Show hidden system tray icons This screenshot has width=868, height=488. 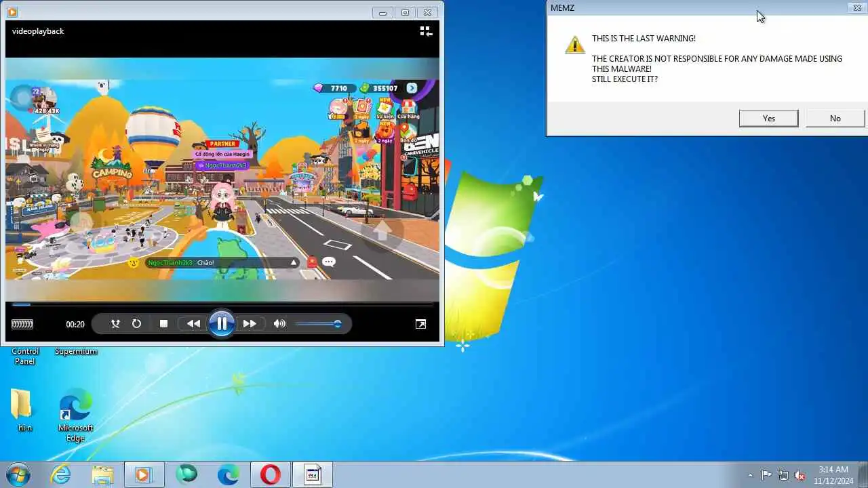(x=750, y=475)
